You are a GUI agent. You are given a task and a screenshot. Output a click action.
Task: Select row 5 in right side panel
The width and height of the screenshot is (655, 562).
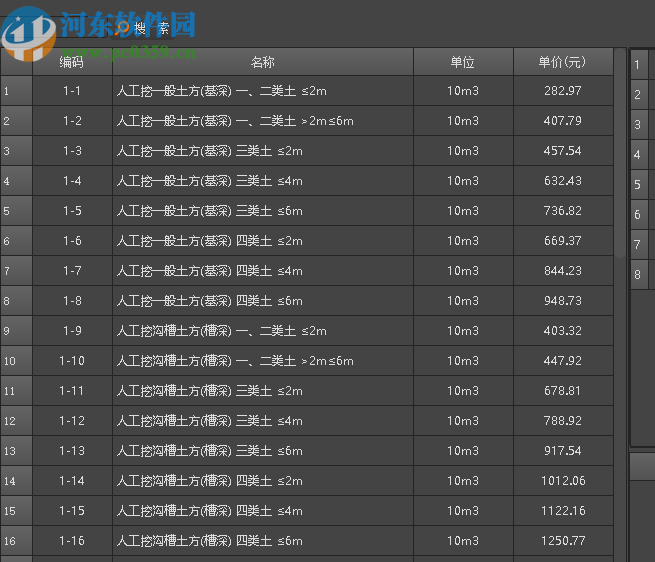click(639, 184)
